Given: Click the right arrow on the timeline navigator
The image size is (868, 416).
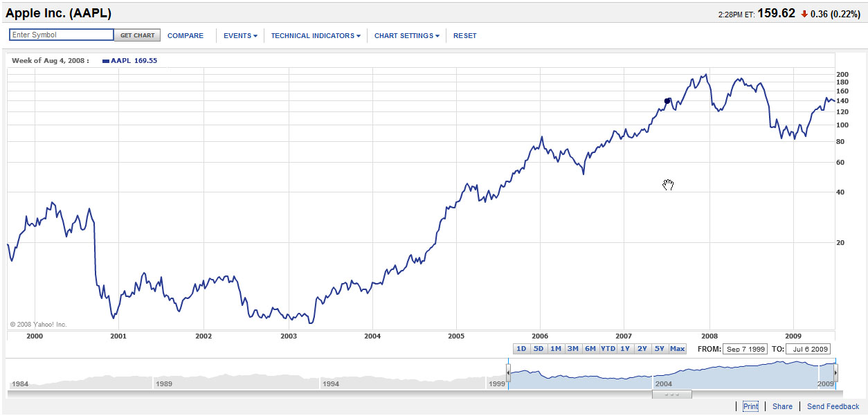Looking at the screenshot, I should click(x=836, y=372).
